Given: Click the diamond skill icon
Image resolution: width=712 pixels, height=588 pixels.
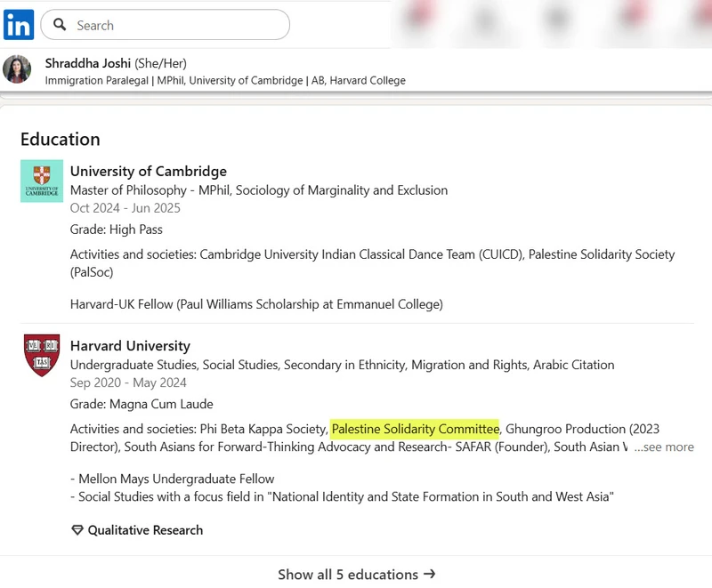Looking at the screenshot, I should click(77, 530).
